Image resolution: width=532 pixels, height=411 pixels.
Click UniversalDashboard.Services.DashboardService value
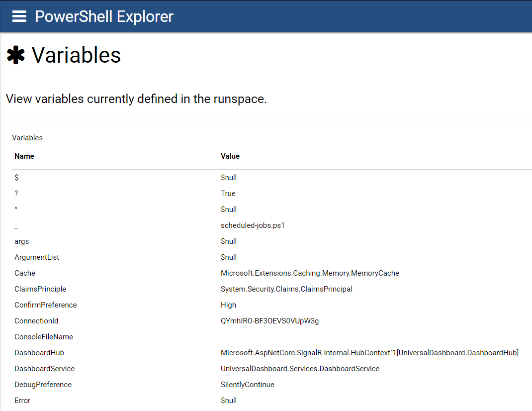(300, 369)
